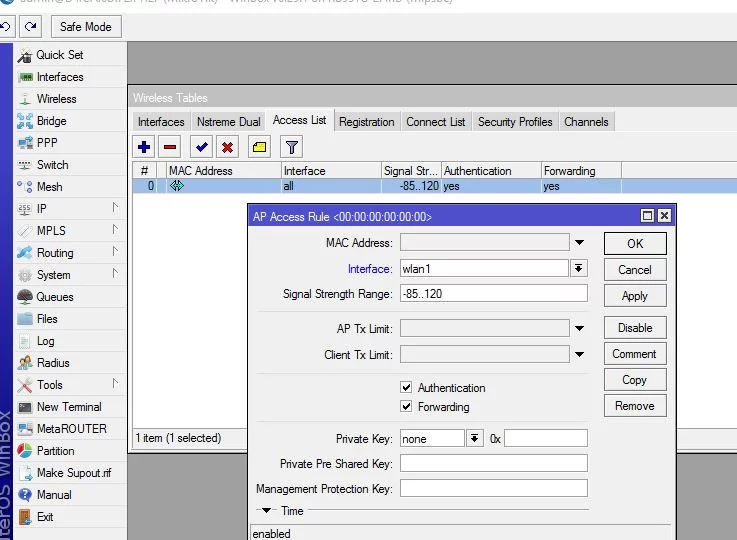Click the blue checkmark enable icon

202,147
